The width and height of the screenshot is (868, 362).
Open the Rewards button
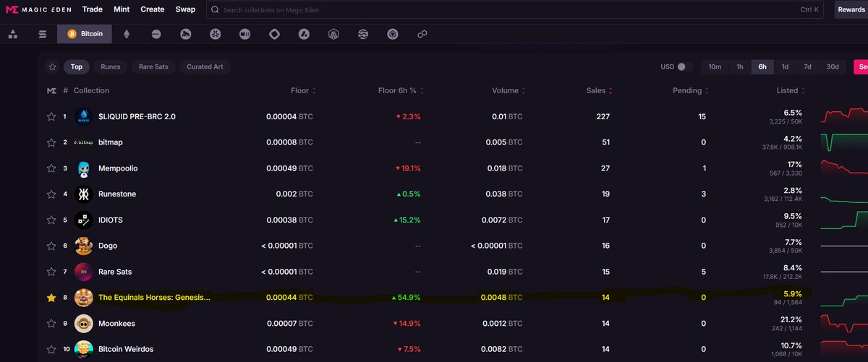[x=851, y=10]
